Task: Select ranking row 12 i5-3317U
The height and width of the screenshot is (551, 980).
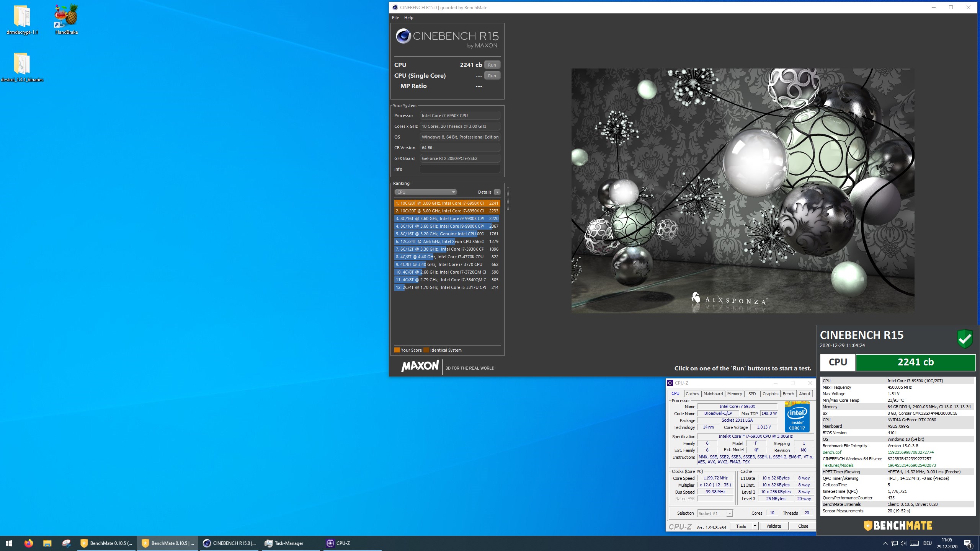Action: tap(447, 287)
